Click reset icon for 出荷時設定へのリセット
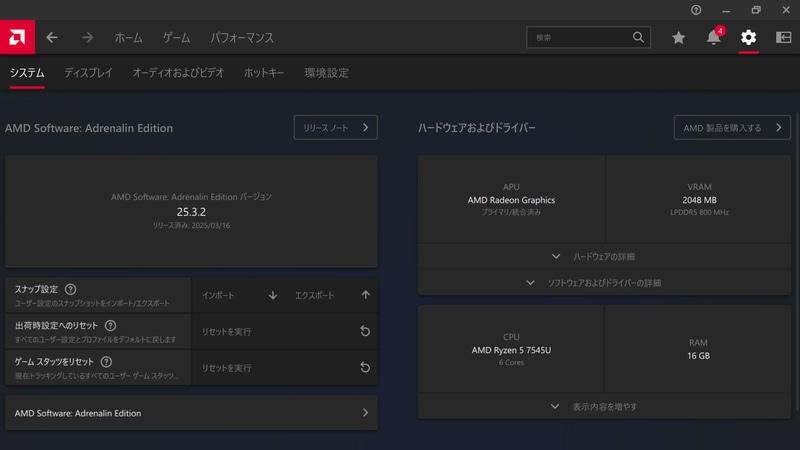The width and height of the screenshot is (800, 450). [x=365, y=331]
